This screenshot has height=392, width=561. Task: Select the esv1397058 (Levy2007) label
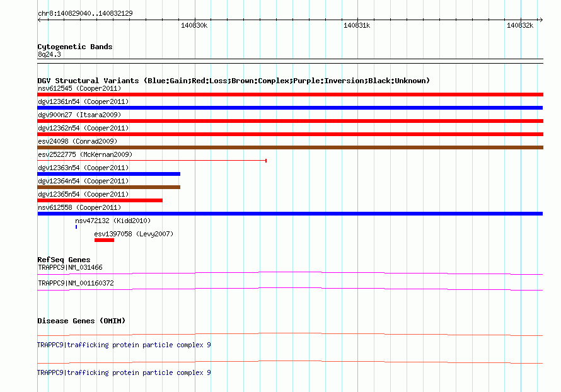(x=134, y=234)
